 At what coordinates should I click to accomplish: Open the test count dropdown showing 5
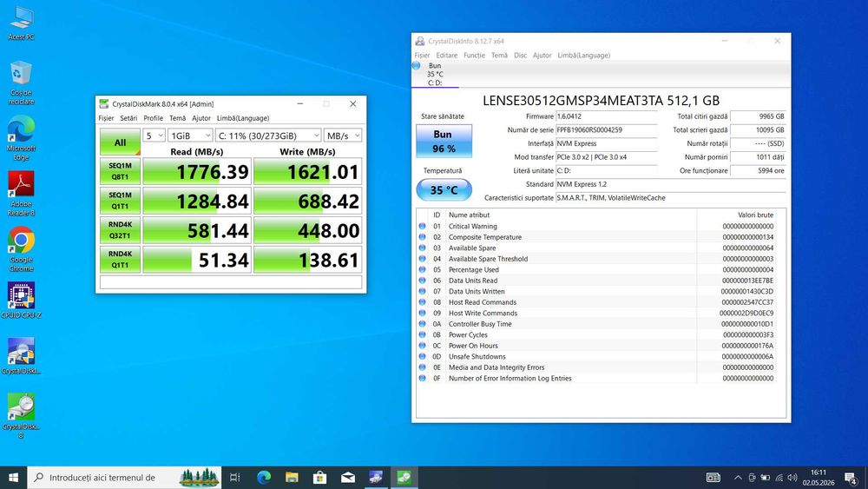154,135
